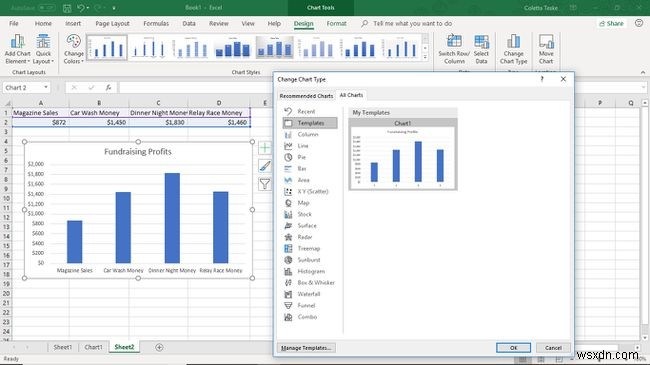Image resolution: width=650 pixels, height=365 pixels.
Task: Open Quick Layout gallery
Action: click(43, 49)
